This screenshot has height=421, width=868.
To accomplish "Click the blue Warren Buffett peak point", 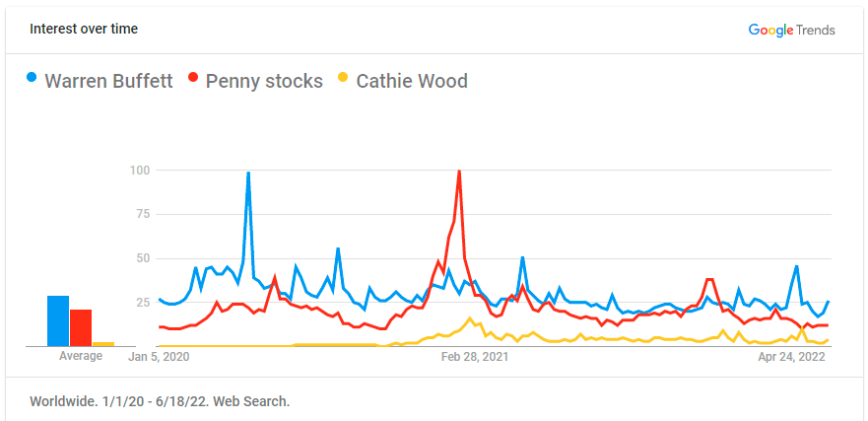I will pyautogui.click(x=248, y=173).
